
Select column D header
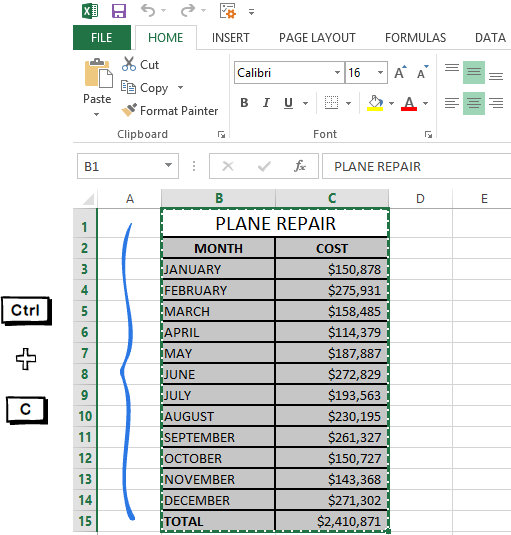[x=420, y=199]
